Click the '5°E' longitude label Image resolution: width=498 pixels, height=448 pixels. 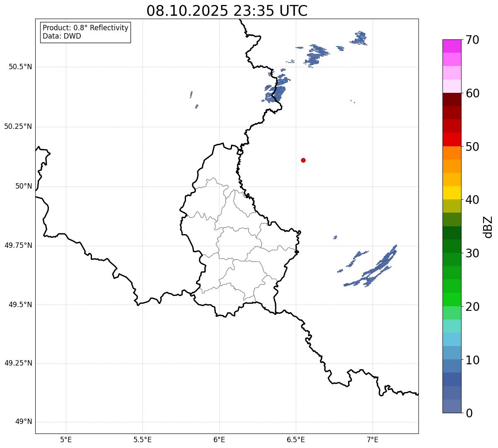pyautogui.click(x=66, y=439)
